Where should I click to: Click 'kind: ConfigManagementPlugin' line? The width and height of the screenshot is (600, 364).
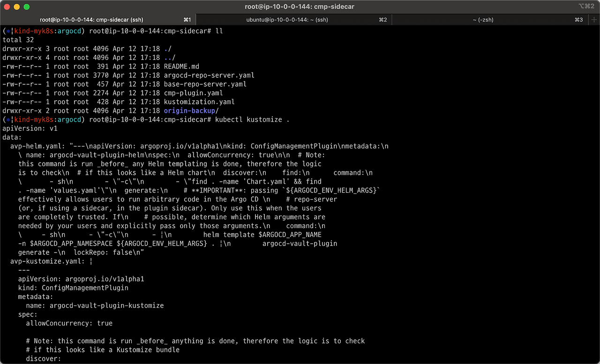coord(73,288)
